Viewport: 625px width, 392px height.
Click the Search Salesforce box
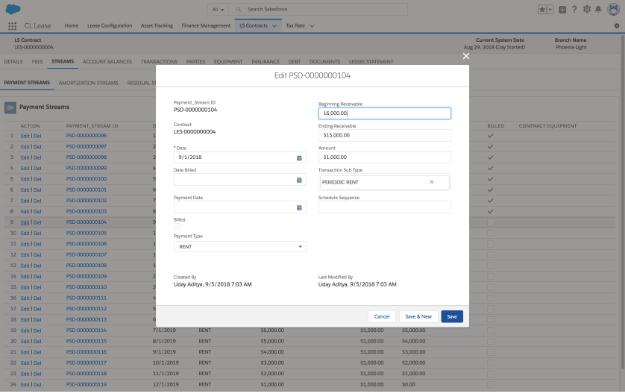coord(318,9)
